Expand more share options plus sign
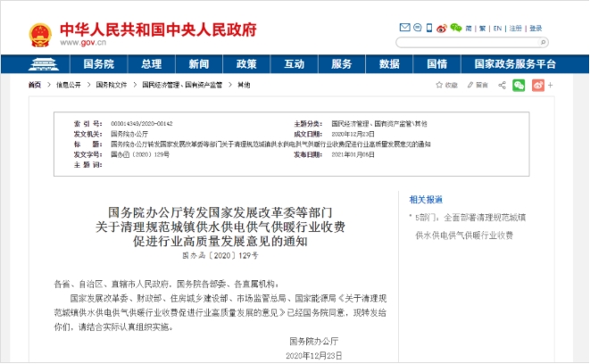 [553, 85]
